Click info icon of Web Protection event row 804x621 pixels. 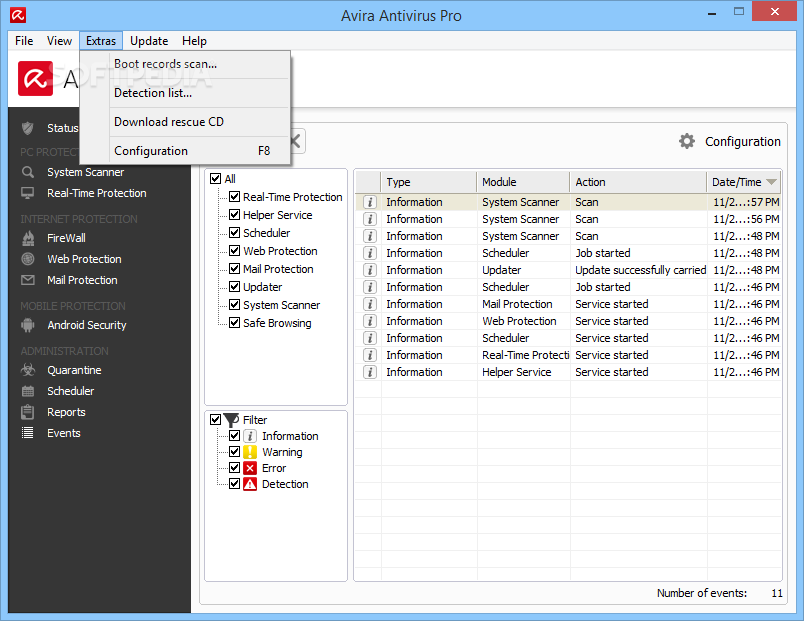click(x=369, y=321)
